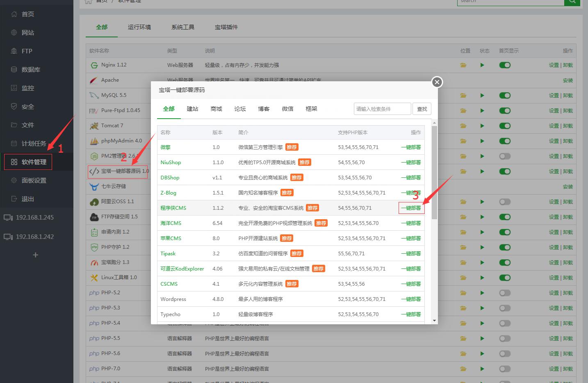The height and width of the screenshot is (383, 588).
Task: Enable homepage display for 阿里云OSS 1.1
Action: [x=505, y=202]
